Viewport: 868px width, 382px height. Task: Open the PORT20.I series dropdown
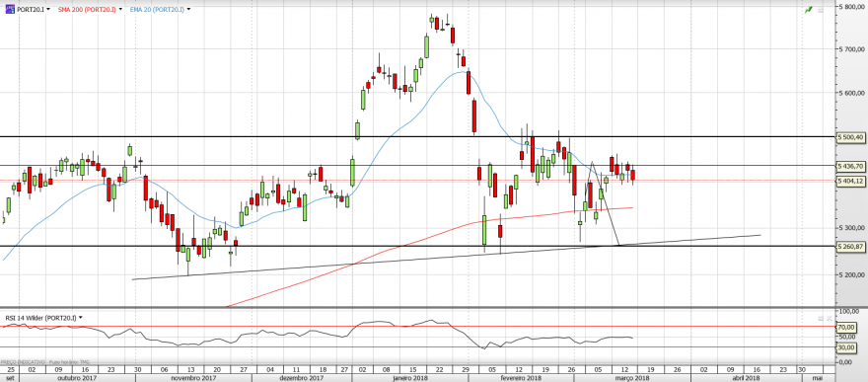(48, 10)
